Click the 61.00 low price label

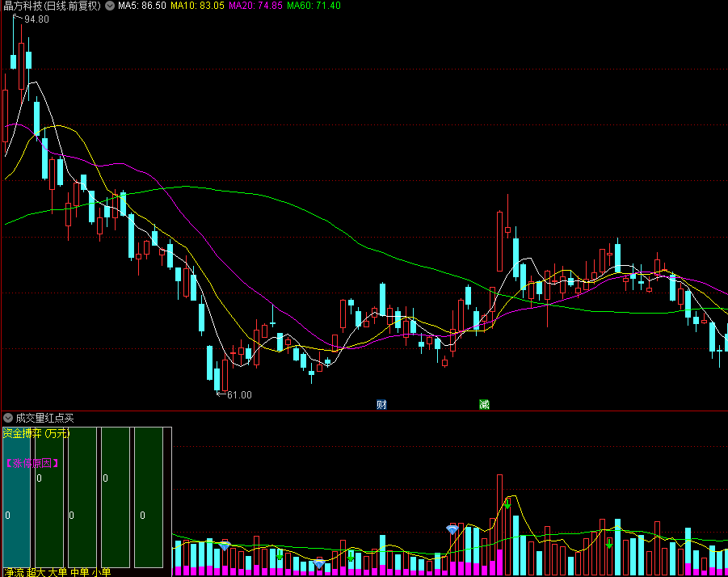(239, 395)
